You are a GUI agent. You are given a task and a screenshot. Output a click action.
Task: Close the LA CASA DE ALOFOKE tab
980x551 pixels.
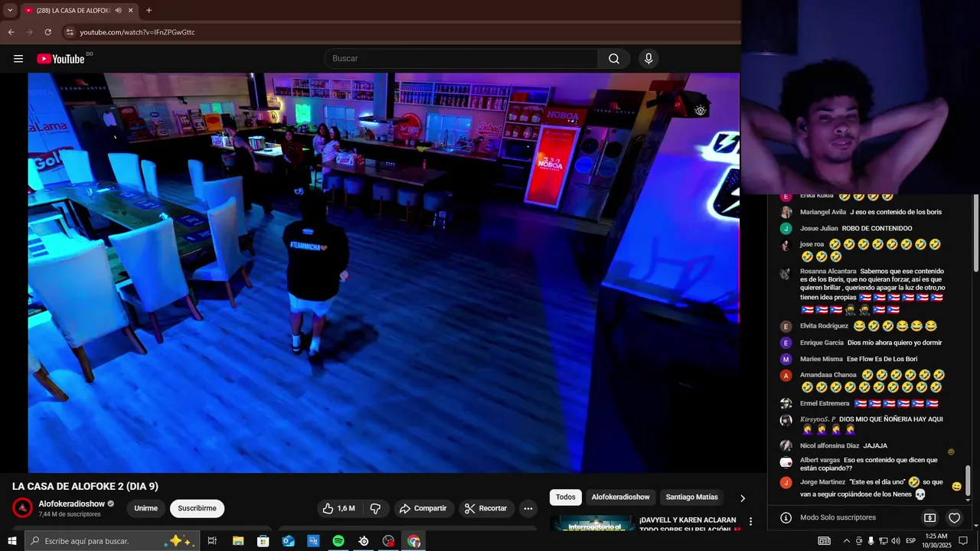130,11
